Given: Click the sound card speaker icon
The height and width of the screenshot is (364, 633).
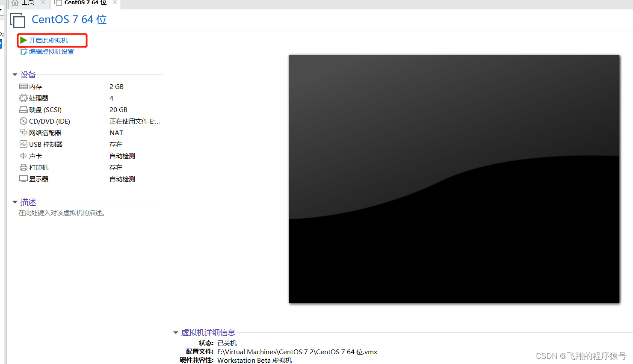Looking at the screenshot, I should [24, 156].
